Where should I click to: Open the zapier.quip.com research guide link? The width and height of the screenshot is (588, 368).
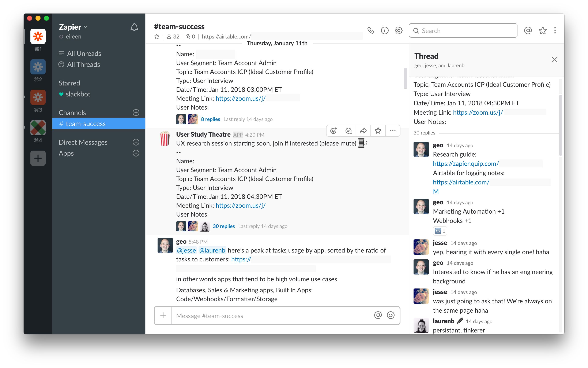(x=466, y=164)
